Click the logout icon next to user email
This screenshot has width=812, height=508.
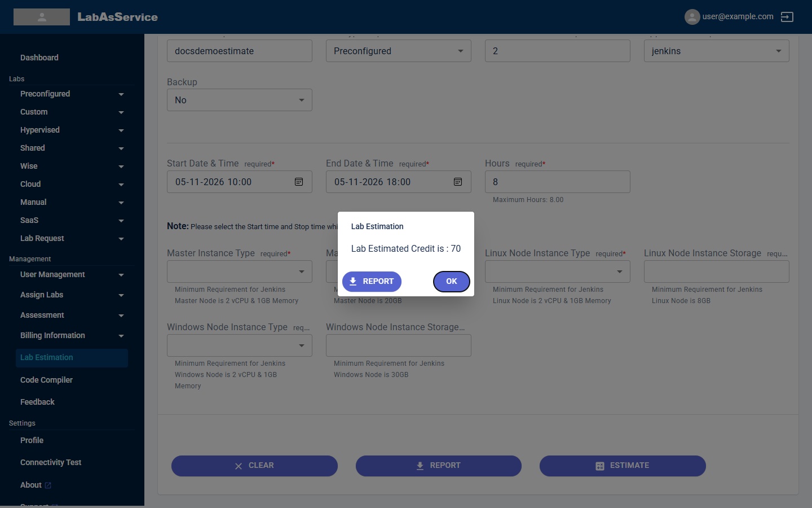pyautogui.click(x=787, y=17)
